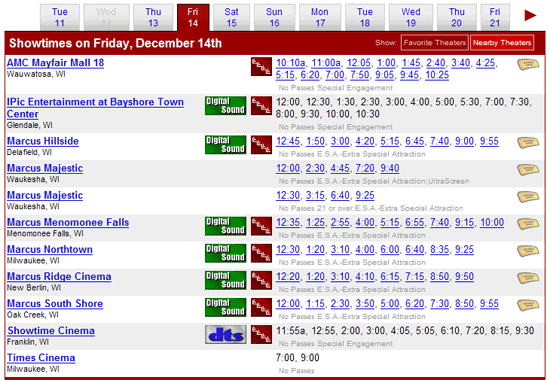Image resolution: width=550 pixels, height=380 pixels.
Task: Click the Digital Sound icon for Marcus South Shore
Action: click(226, 307)
